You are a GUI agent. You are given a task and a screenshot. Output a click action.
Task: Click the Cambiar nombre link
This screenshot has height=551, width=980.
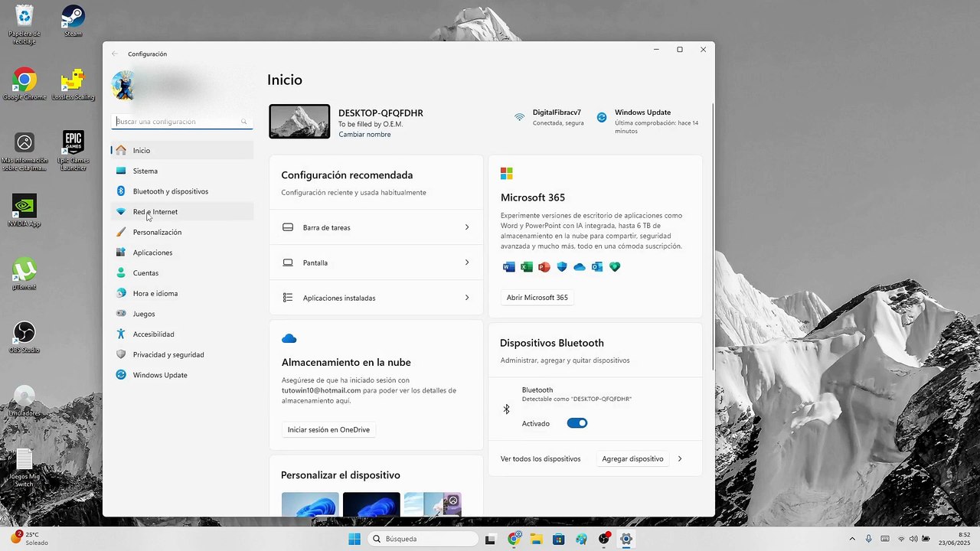[364, 135]
